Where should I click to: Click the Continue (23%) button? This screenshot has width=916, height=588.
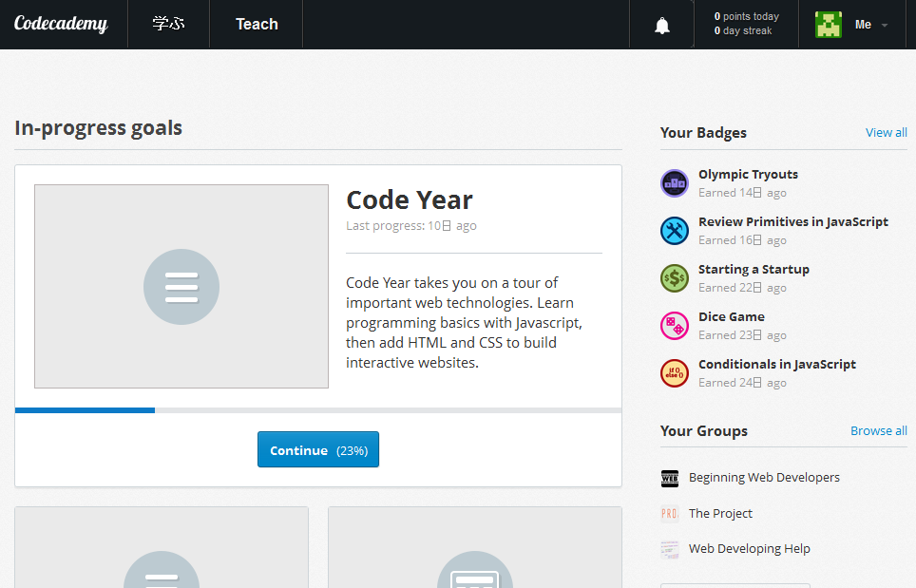pos(318,449)
